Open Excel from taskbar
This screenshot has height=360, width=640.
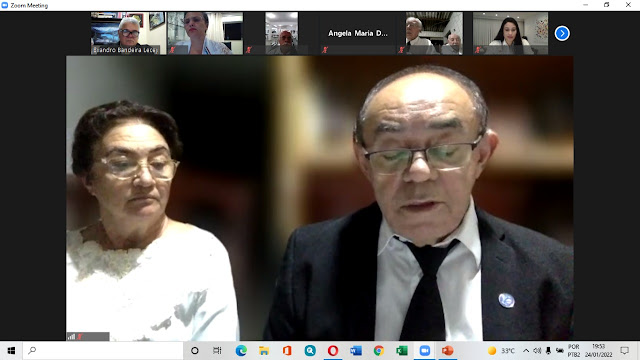click(x=402, y=351)
